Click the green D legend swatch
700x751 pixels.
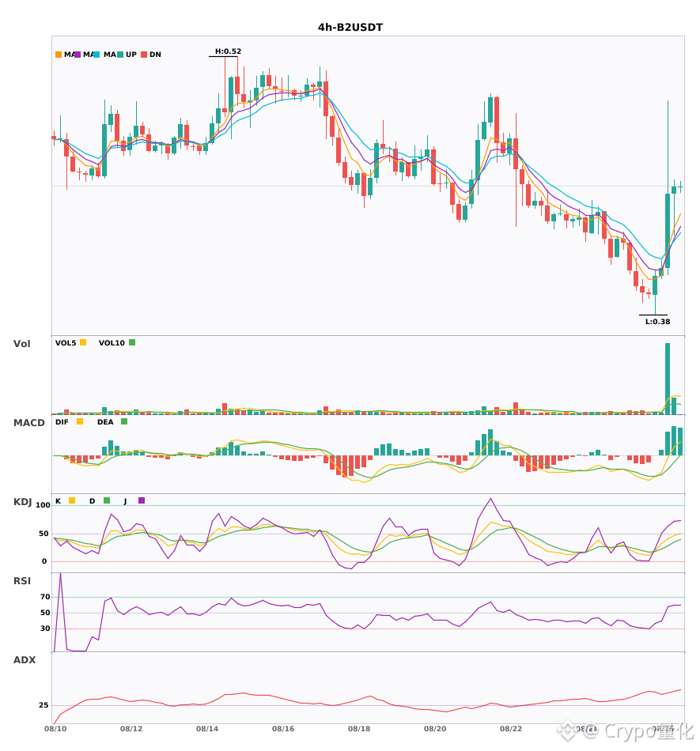point(107,500)
